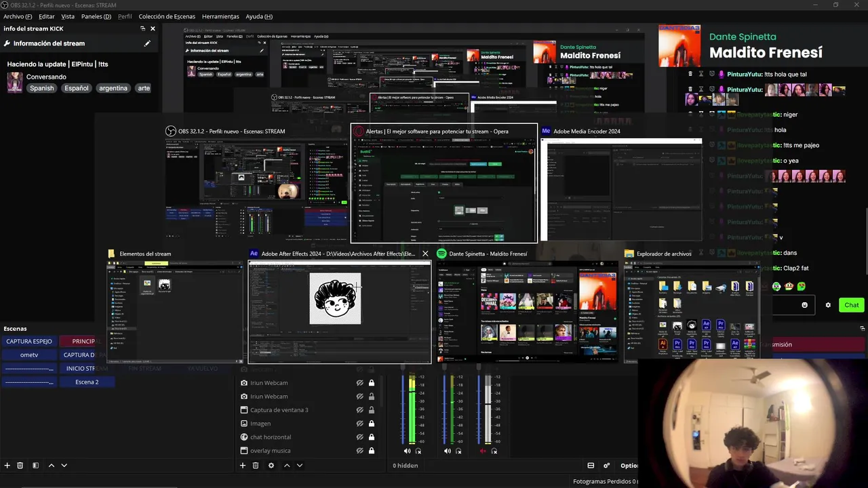The width and height of the screenshot is (868, 488).
Task: Open advanced audio properties gears icon
Action: pyautogui.click(x=607, y=466)
